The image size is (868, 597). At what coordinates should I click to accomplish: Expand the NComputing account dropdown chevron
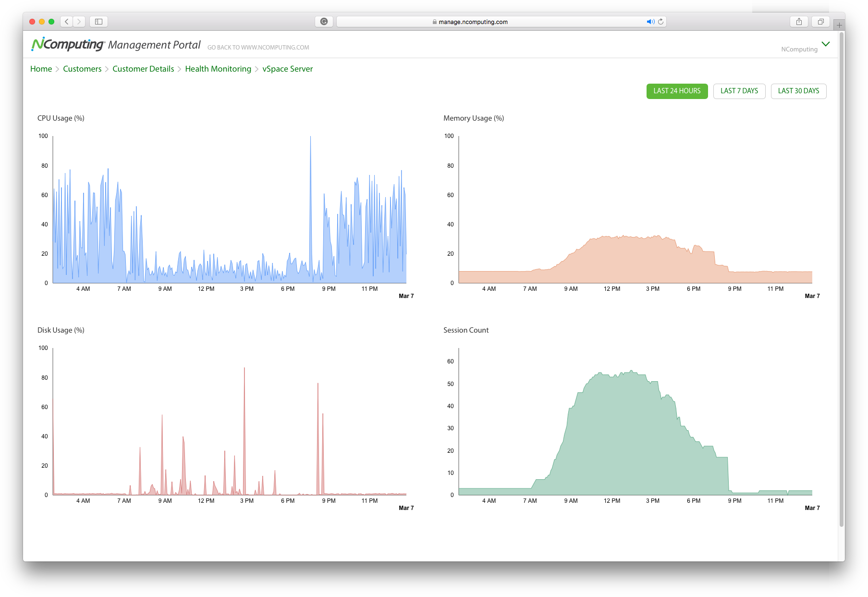pos(826,44)
